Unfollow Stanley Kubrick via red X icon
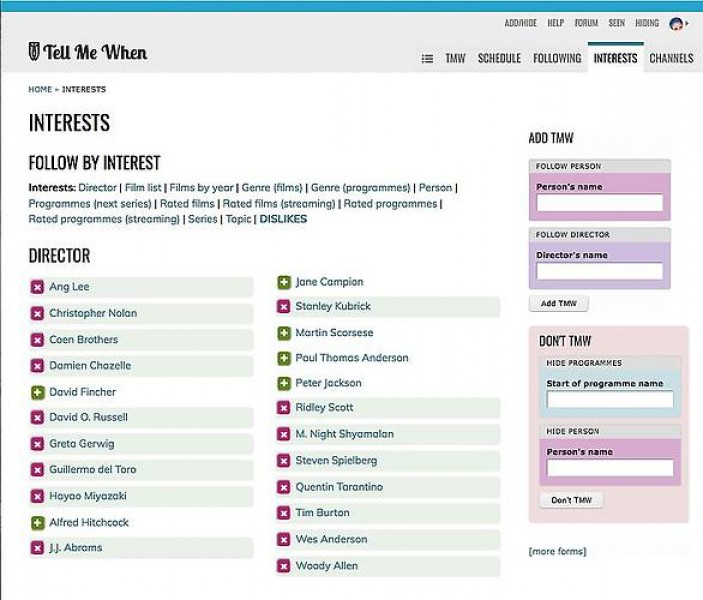 tap(284, 307)
